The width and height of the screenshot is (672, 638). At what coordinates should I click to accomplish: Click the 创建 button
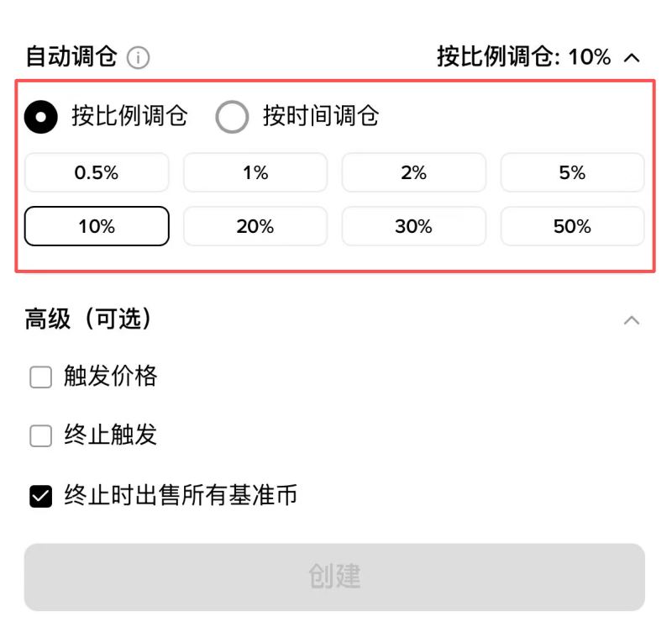[336, 577]
